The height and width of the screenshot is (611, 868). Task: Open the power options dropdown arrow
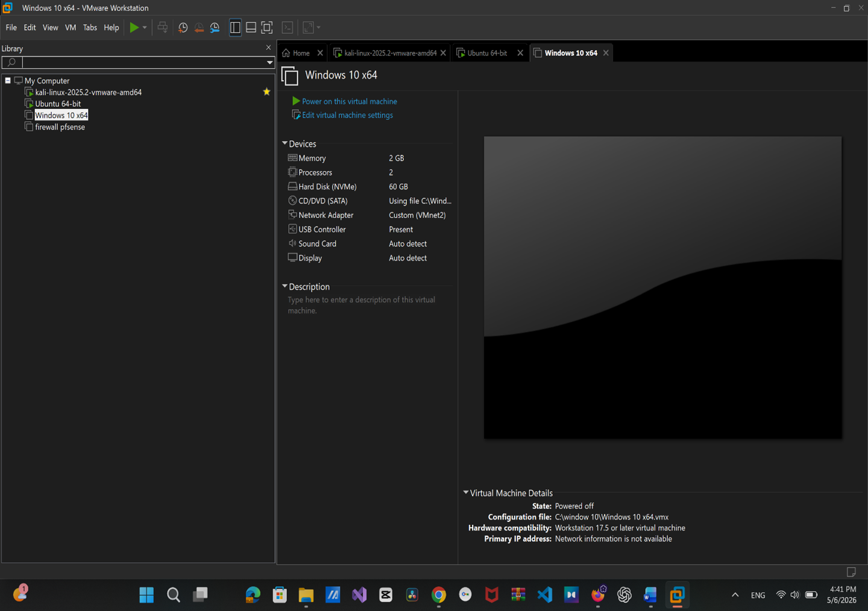(x=145, y=28)
